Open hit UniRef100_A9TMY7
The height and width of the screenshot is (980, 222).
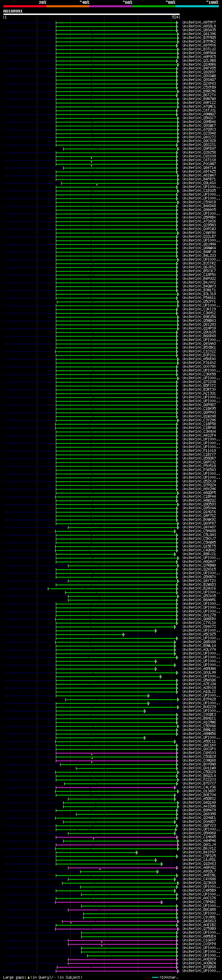(x=199, y=23)
